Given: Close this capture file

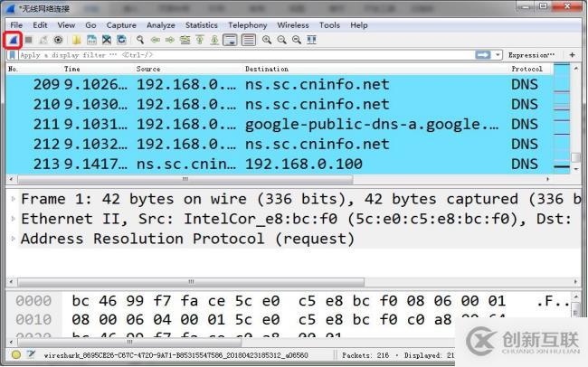Looking at the screenshot, I should click(107, 40).
